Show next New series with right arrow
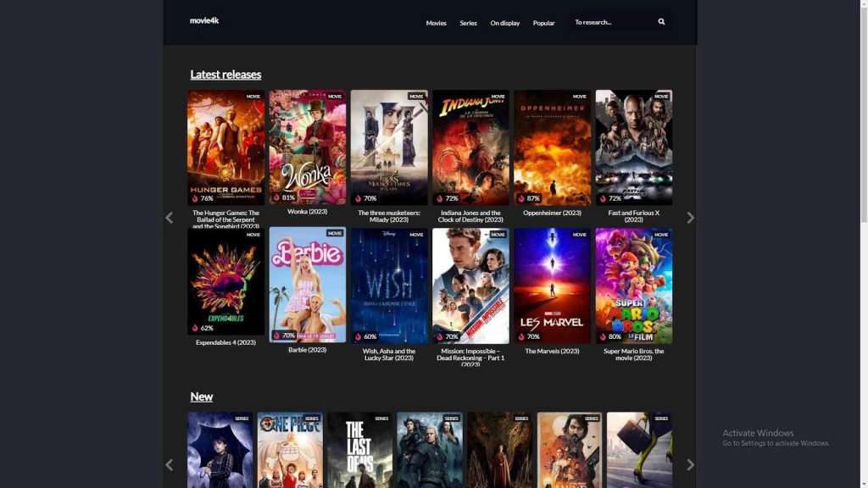The width and height of the screenshot is (868, 488). click(690, 465)
